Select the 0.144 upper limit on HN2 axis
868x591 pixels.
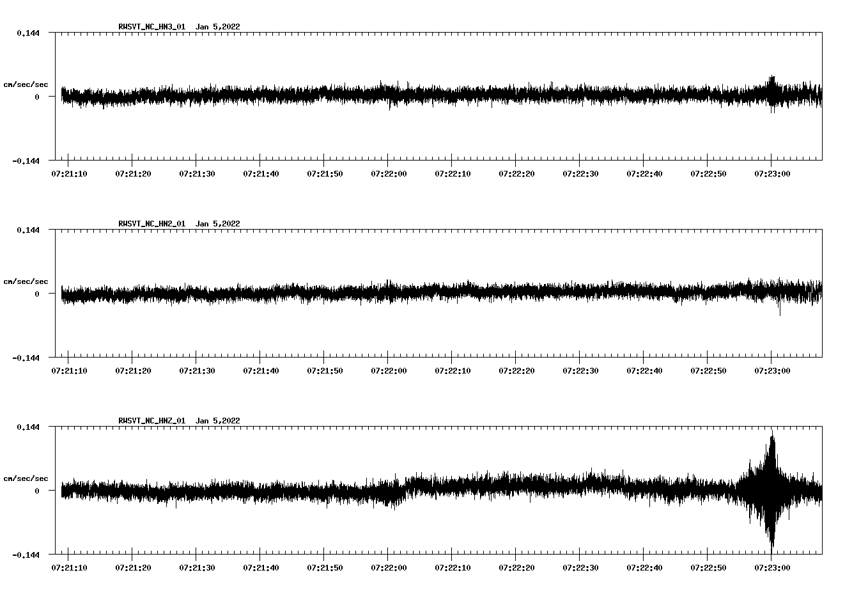[x=28, y=230]
